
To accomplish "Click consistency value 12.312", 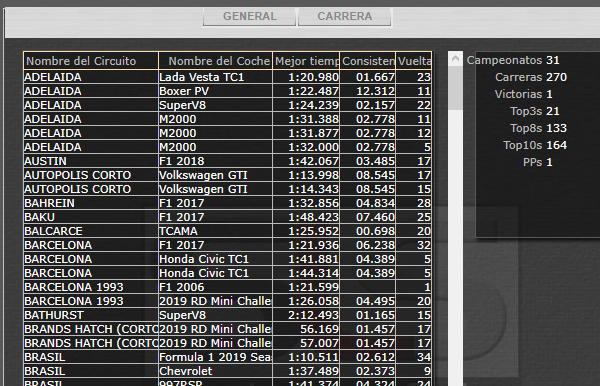I will (x=368, y=91).
